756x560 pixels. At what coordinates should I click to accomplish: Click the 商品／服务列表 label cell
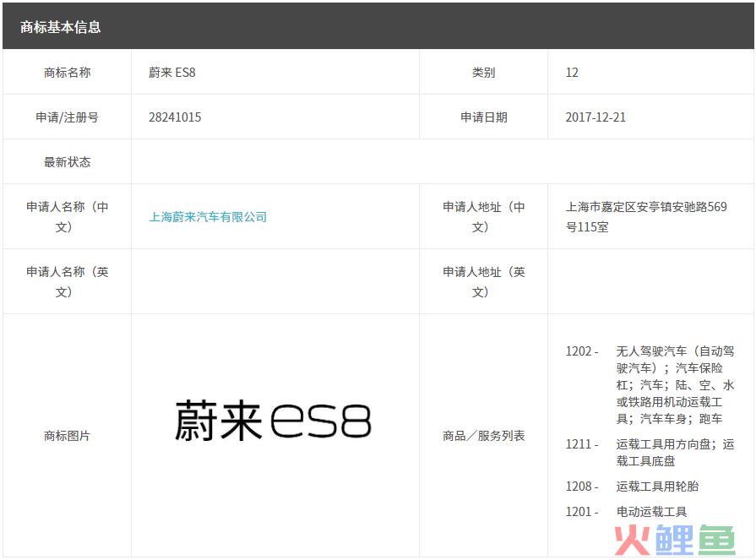484,436
